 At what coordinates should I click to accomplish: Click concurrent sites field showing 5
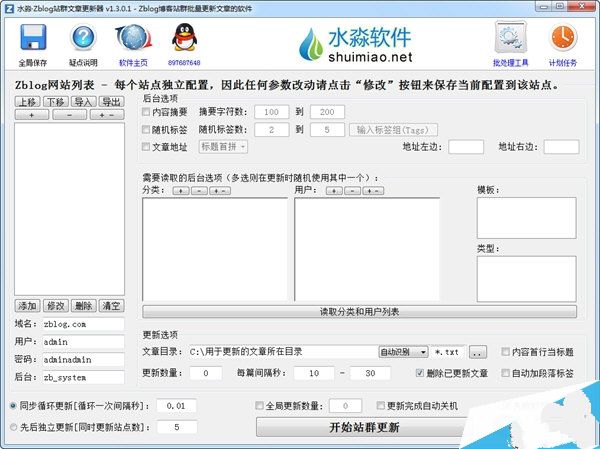pos(176,427)
